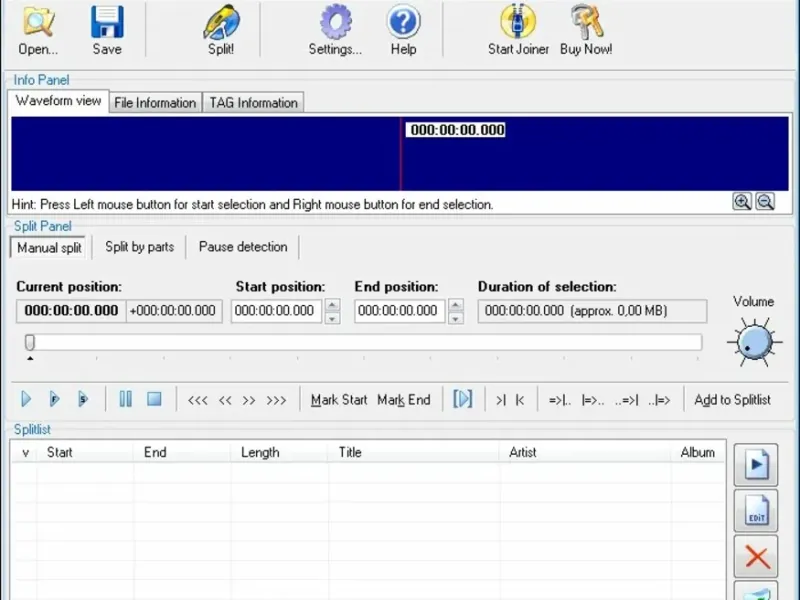Play the audio from current position
This screenshot has width=800, height=600.
[x=27, y=399]
